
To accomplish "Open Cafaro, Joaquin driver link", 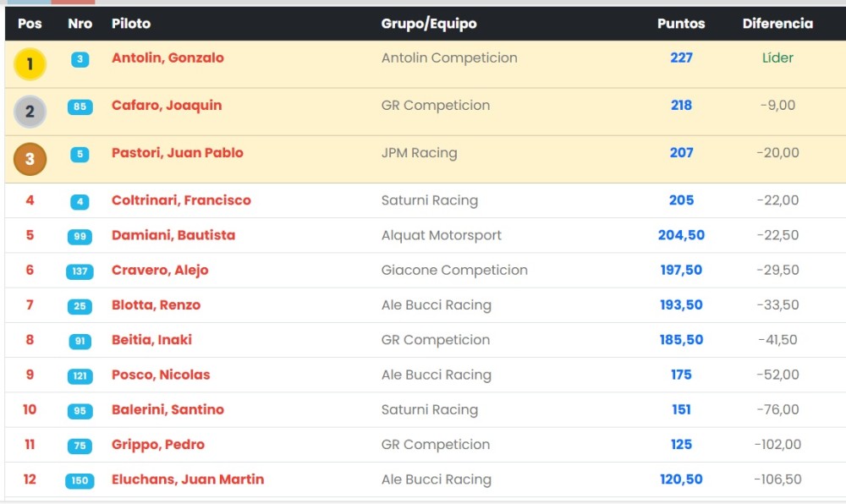I will coord(167,106).
